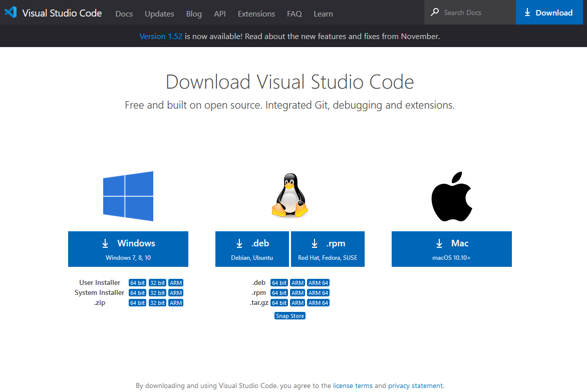The image size is (587, 392).
Task: Select Windows .zip 64 bit
Action: 137,303
